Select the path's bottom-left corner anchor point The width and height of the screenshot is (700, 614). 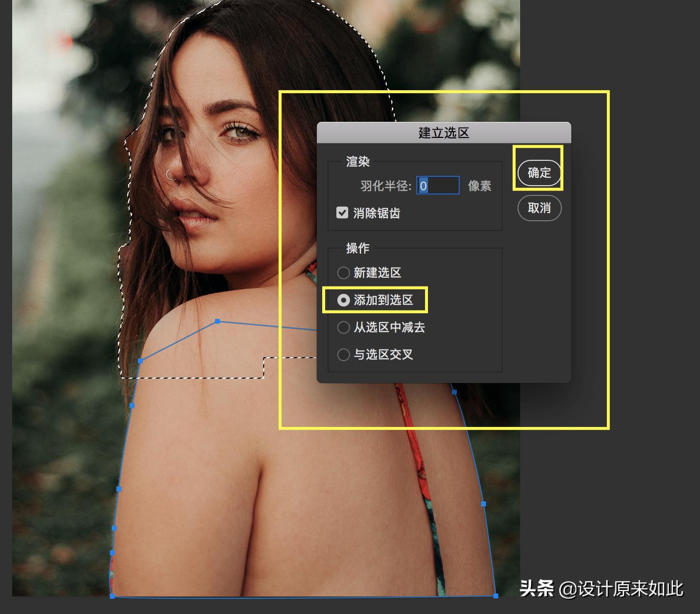(x=112, y=595)
